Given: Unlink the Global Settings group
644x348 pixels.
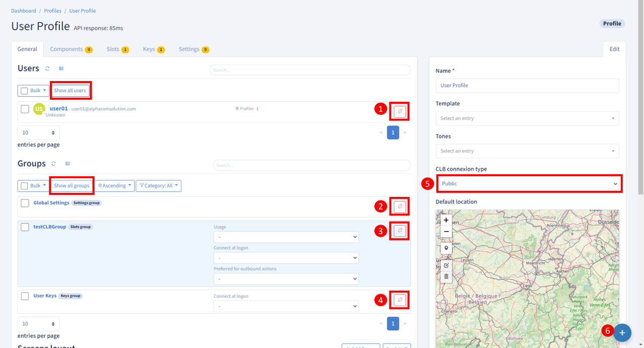Looking at the screenshot, I should click(x=400, y=206).
